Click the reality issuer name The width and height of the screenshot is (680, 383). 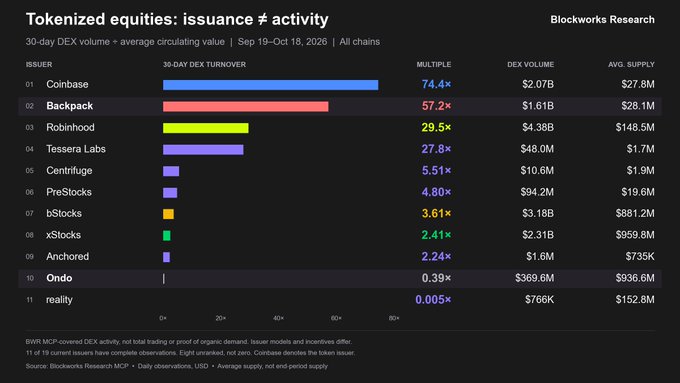coord(59,300)
